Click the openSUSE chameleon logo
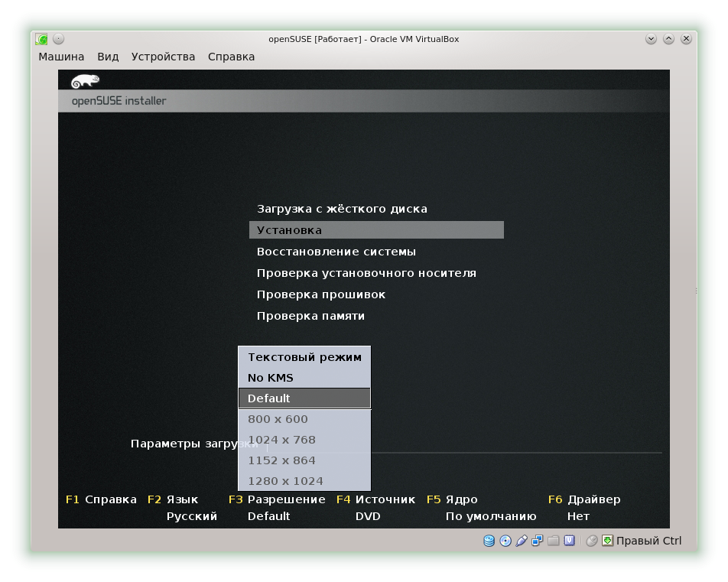The height and width of the screenshot is (582, 728). tap(85, 81)
